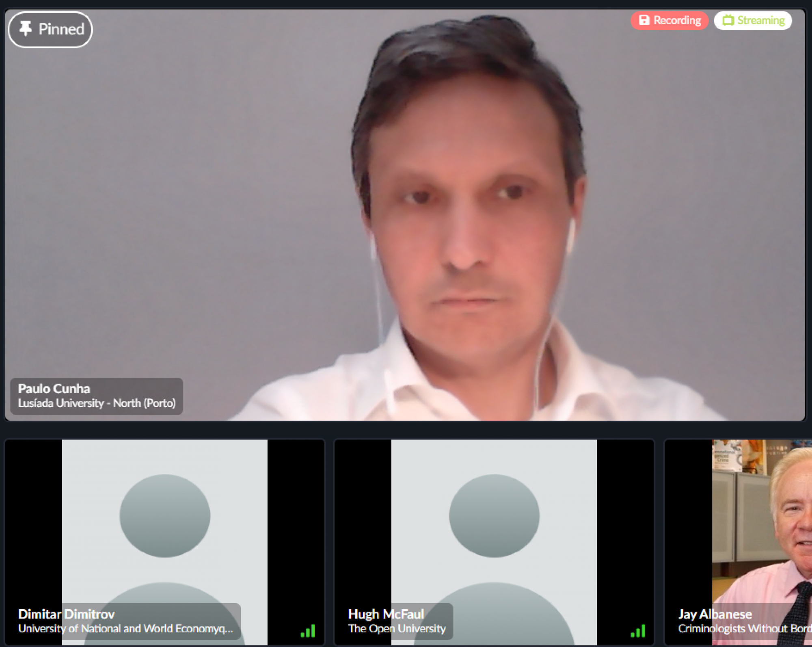Click the pushpin icon in the Pinned badge
This screenshot has height=647, width=812.
[x=25, y=28]
